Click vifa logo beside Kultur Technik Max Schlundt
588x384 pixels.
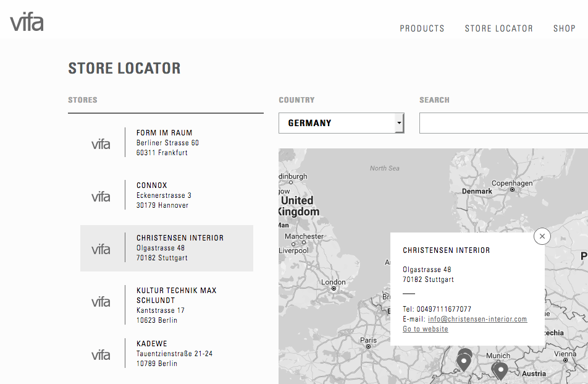(x=101, y=302)
